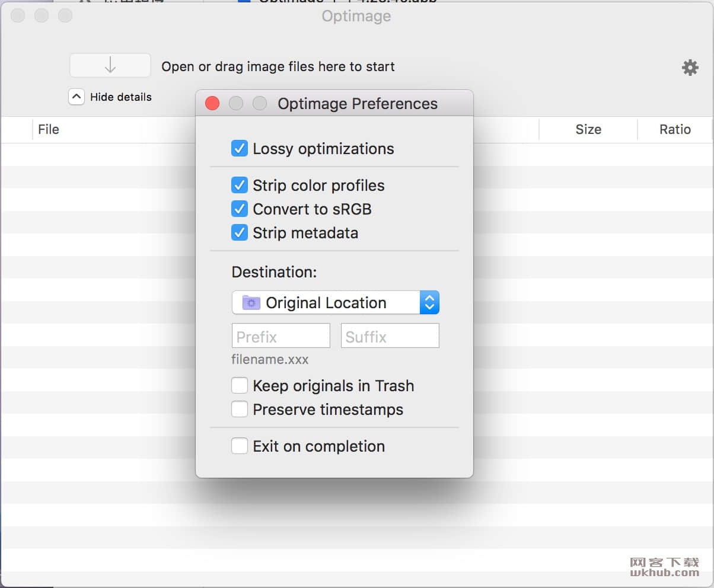
Task: Toggle the Convert to sRGB checkbox
Action: (x=240, y=209)
